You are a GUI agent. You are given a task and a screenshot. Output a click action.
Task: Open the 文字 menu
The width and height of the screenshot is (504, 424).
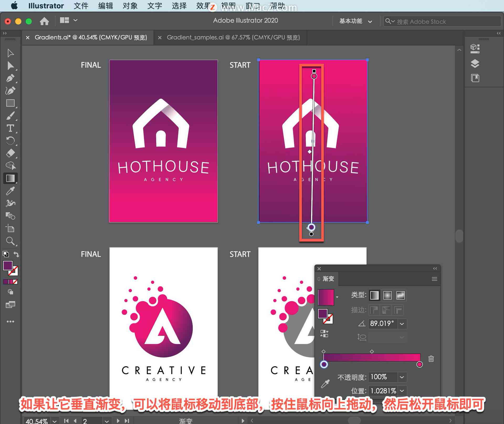click(155, 6)
